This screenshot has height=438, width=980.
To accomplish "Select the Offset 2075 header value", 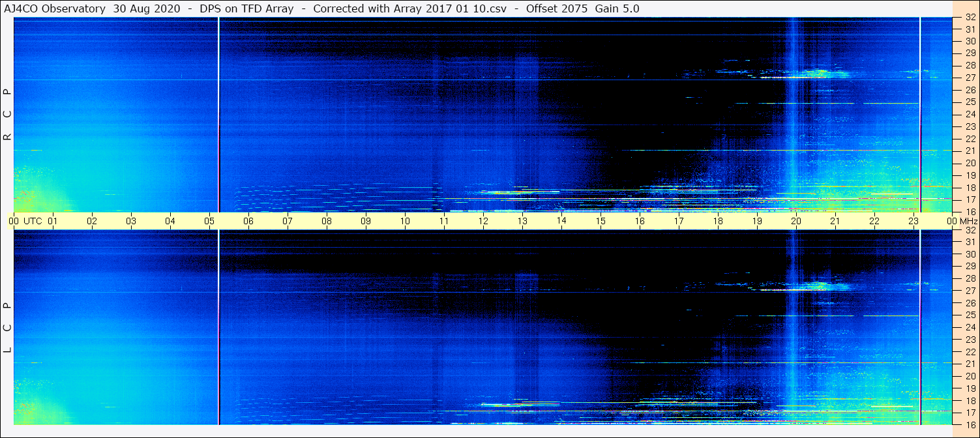I will tap(557, 8).
